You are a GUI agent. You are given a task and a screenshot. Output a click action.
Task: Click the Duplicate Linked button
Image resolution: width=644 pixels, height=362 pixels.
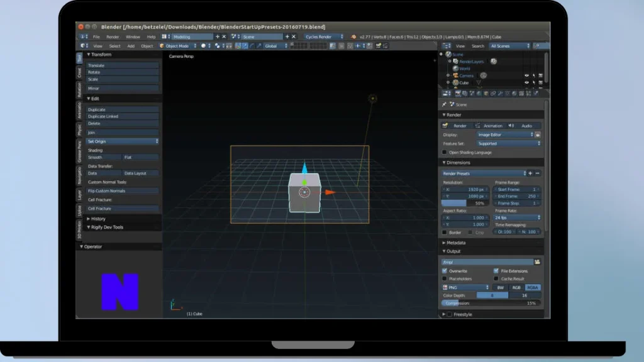click(x=122, y=116)
